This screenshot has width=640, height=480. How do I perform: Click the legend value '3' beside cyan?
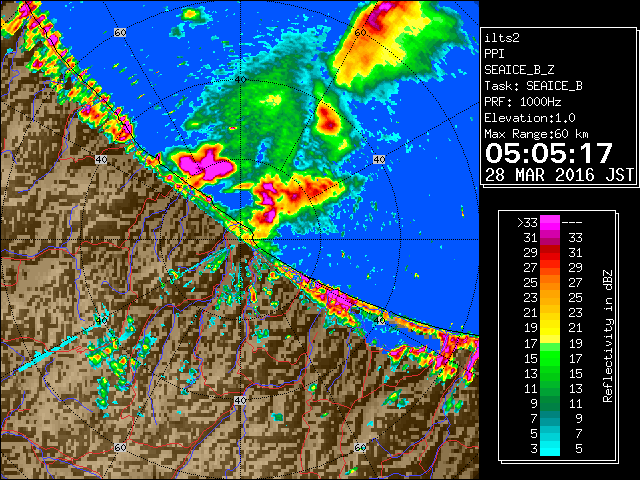pos(534,449)
